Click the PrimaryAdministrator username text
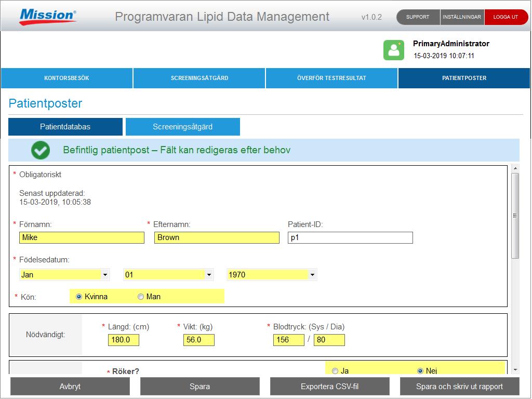The width and height of the screenshot is (532, 399). tap(451, 44)
